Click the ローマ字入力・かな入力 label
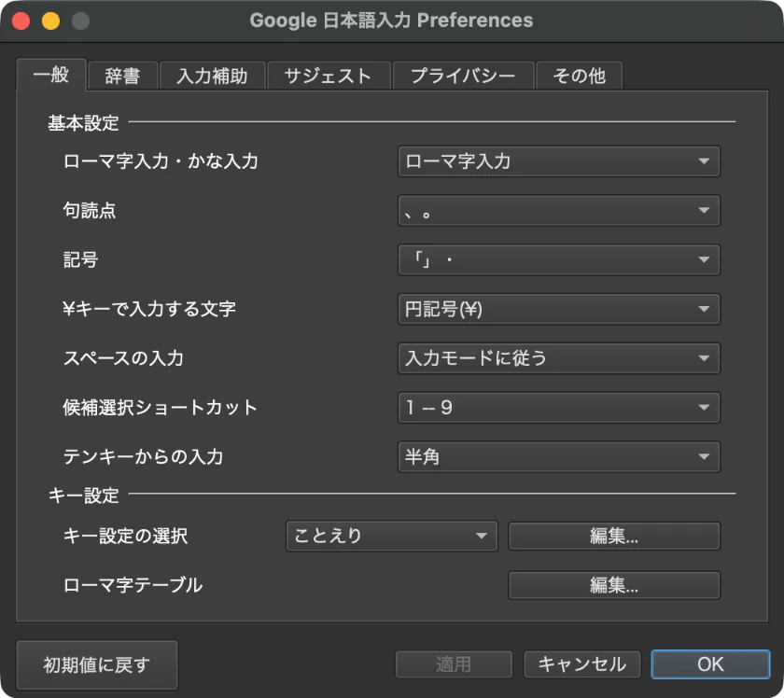Image resolution: width=784 pixels, height=698 pixels. (161, 161)
